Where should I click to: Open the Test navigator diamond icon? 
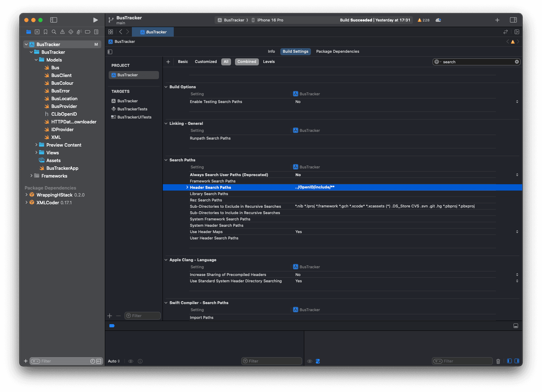(x=71, y=32)
